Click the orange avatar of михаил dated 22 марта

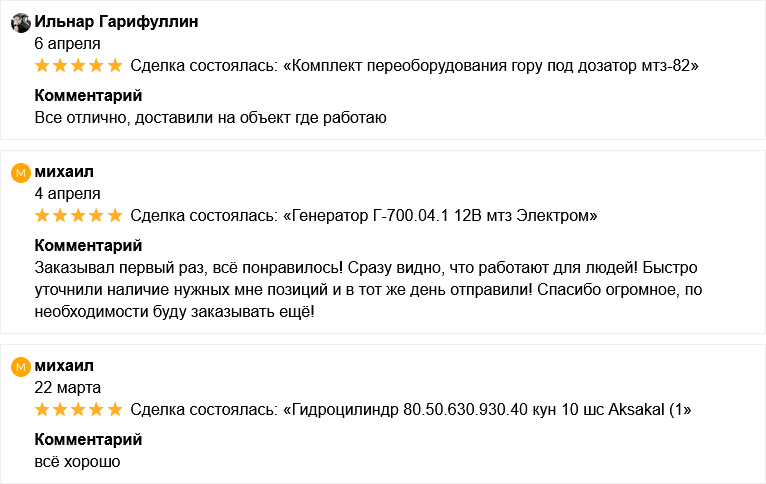click(20, 367)
